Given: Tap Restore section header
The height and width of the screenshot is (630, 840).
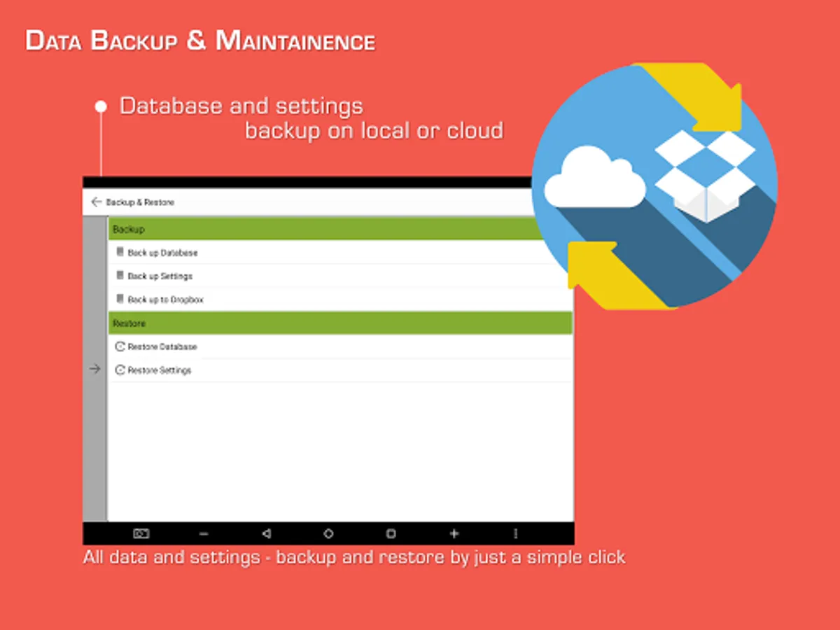Looking at the screenshot, I should tap(341, 323).
